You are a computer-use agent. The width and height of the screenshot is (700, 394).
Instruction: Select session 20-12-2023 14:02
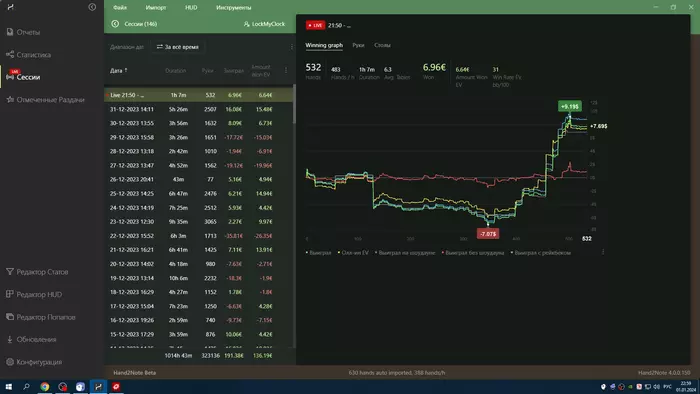(199, 264)
